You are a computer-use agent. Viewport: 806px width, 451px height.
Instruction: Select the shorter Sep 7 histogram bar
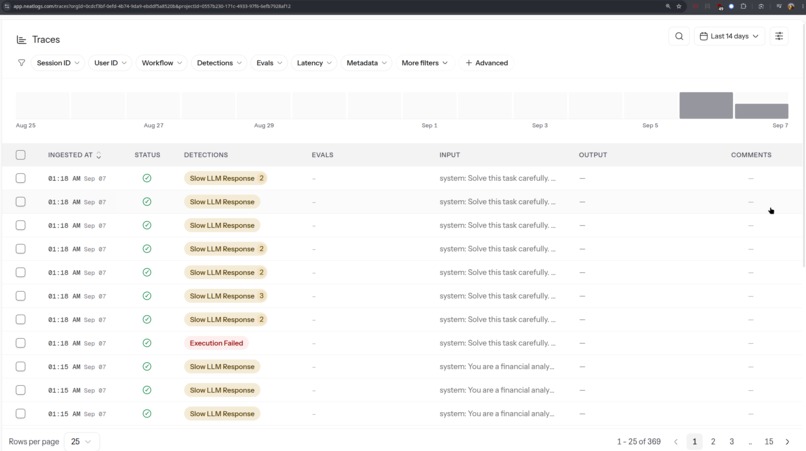point(761,111)
